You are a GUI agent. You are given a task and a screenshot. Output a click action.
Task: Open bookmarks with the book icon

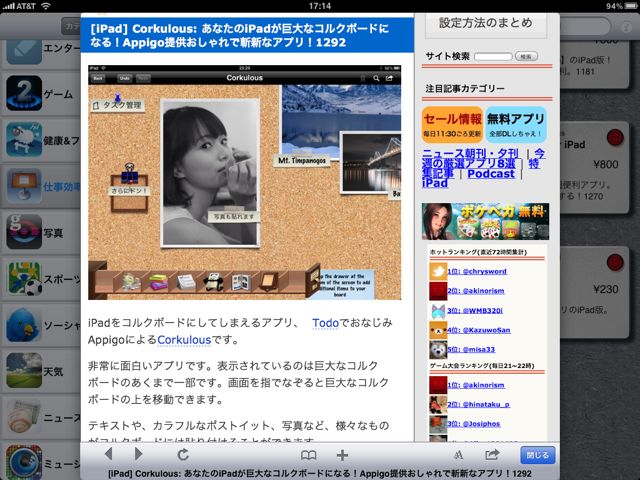coord(309,455)
